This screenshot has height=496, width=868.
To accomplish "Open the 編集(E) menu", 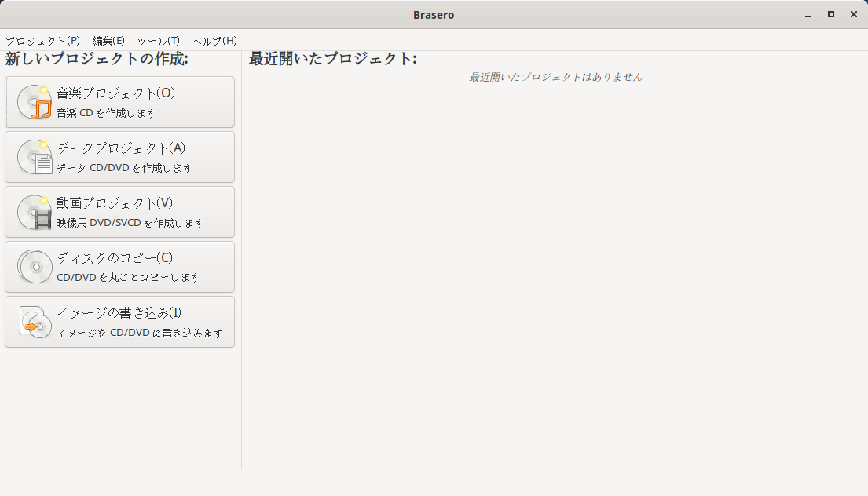I will pos(108,41).
